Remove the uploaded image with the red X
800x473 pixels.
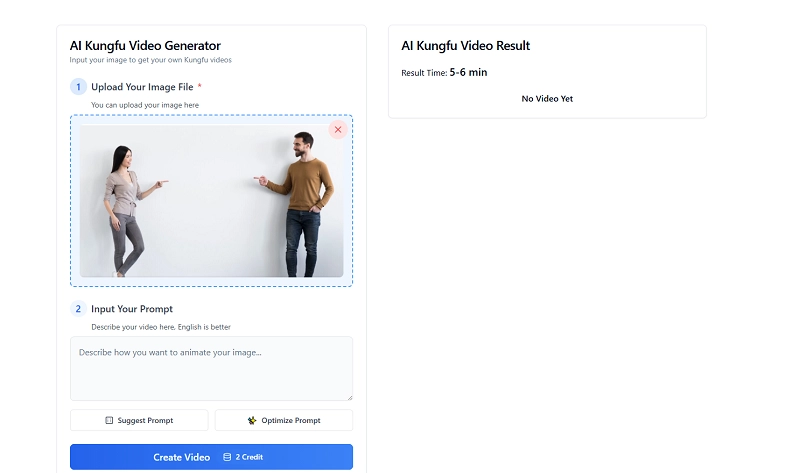(x=338, y=130)
